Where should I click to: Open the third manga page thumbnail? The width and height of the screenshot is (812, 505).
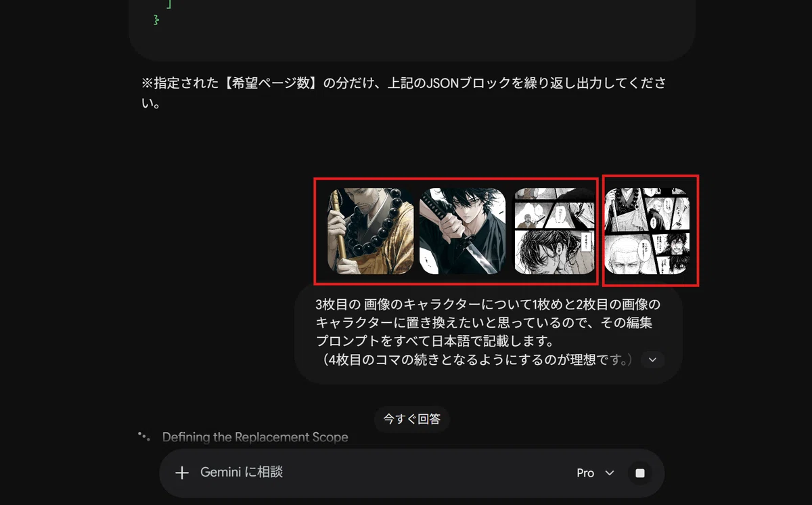554,232
